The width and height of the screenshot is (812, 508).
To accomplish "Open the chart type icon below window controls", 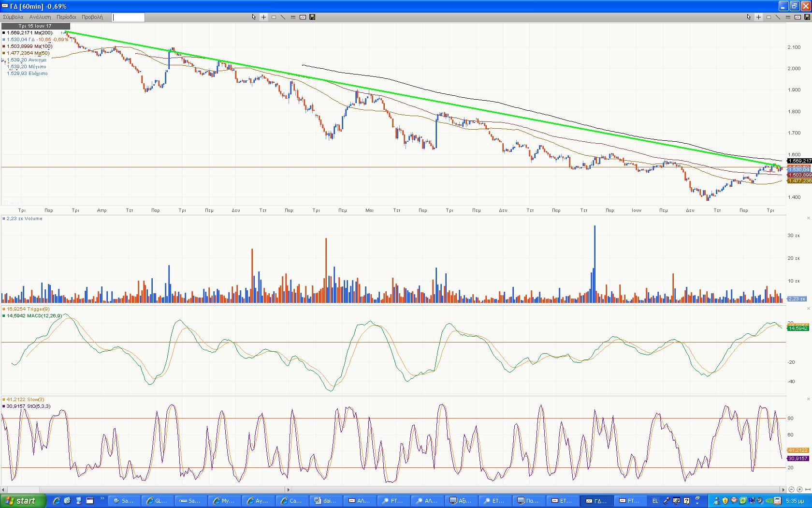I will click(797, 17).
